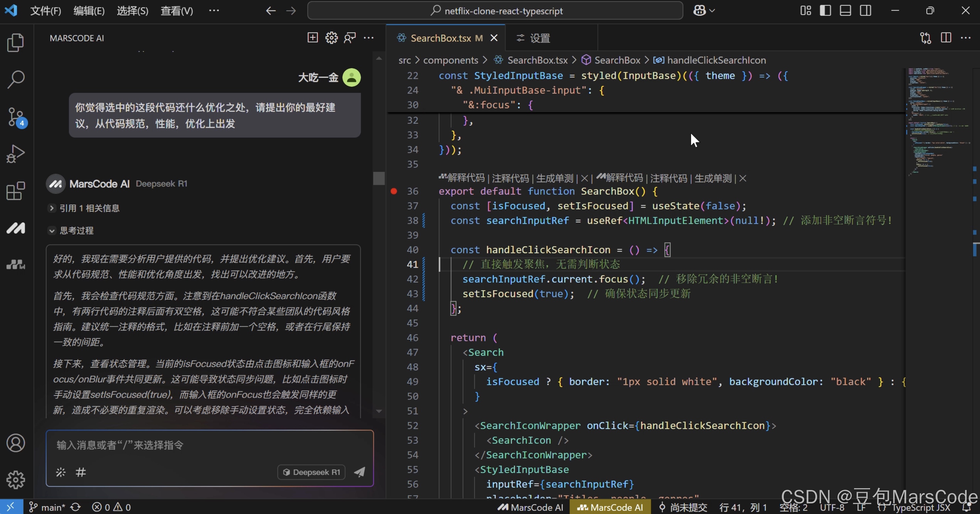The width and height of the screenshot is (980, 514).
Task: Click the hash context icon in chat input
Action: 81,472
